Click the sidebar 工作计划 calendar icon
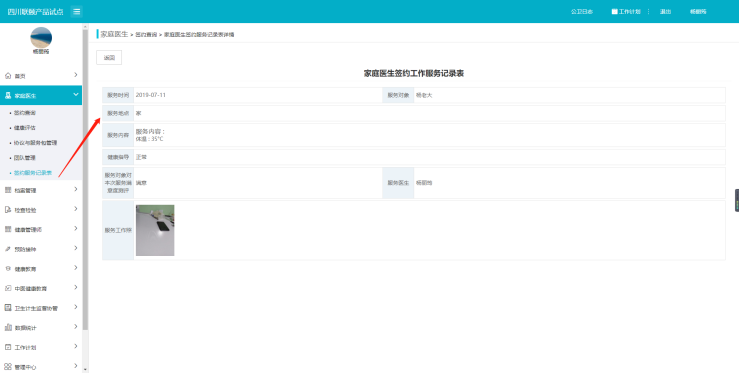 point(8,347)
